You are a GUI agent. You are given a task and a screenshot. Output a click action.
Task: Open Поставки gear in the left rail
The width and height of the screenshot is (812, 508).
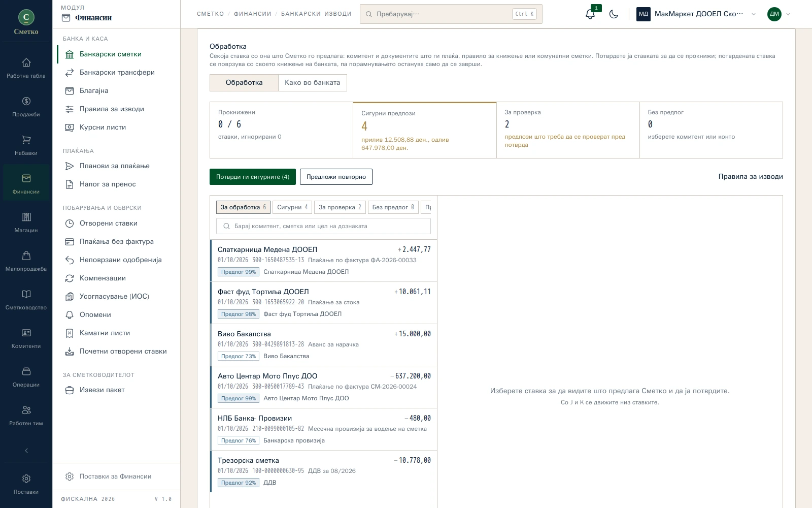point(26,484)
